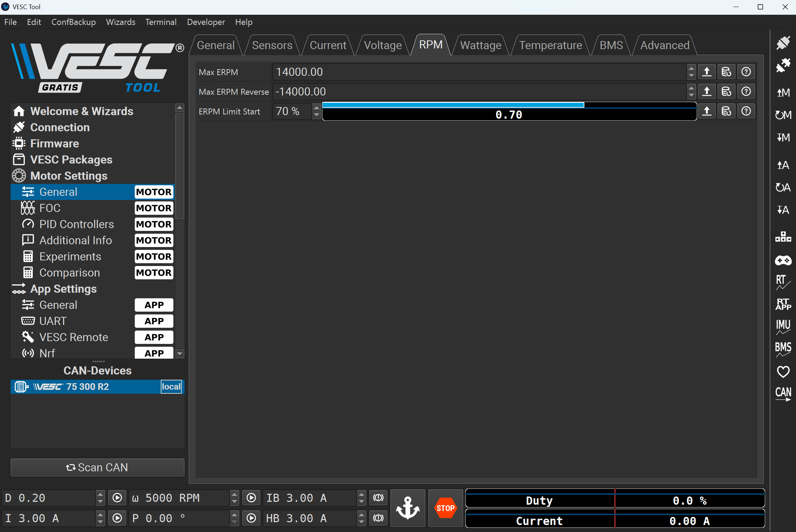Click the anchor brake icon
The height and width of the screenshot is (532, 796).
(x=407, y=508)
